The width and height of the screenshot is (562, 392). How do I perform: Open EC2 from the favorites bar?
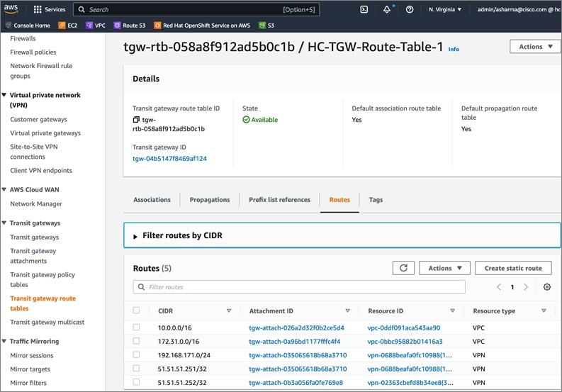68,26
